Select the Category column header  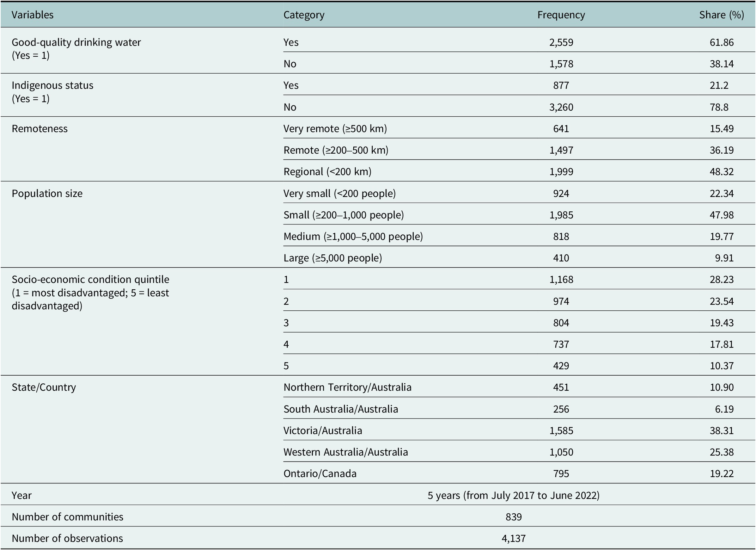(304, 15)
